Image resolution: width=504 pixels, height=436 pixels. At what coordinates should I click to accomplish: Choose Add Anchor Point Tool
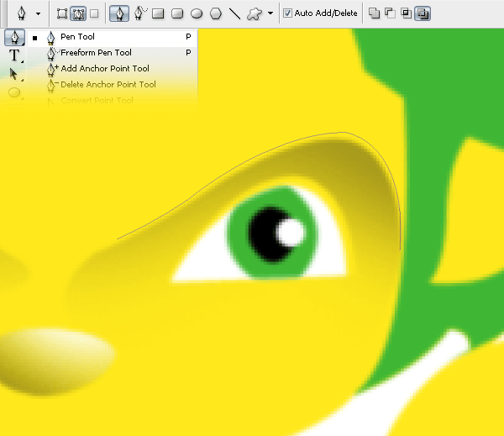pos(113,69)
